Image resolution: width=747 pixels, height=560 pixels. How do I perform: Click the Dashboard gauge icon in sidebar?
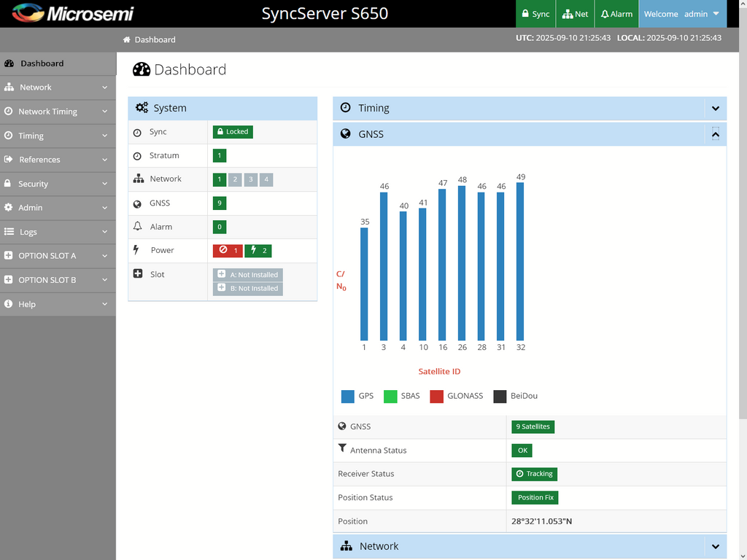(x=9, y=63)
